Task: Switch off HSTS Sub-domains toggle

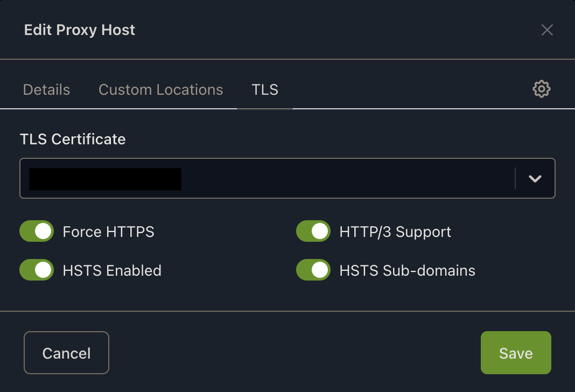Action: [313, 270]
